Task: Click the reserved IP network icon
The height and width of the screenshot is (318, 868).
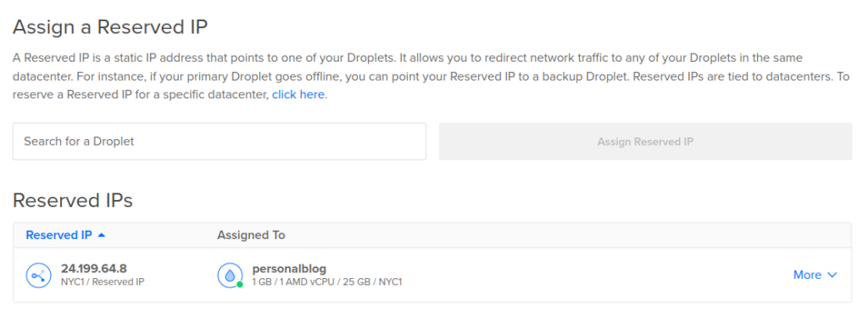Action: (39, 276)
